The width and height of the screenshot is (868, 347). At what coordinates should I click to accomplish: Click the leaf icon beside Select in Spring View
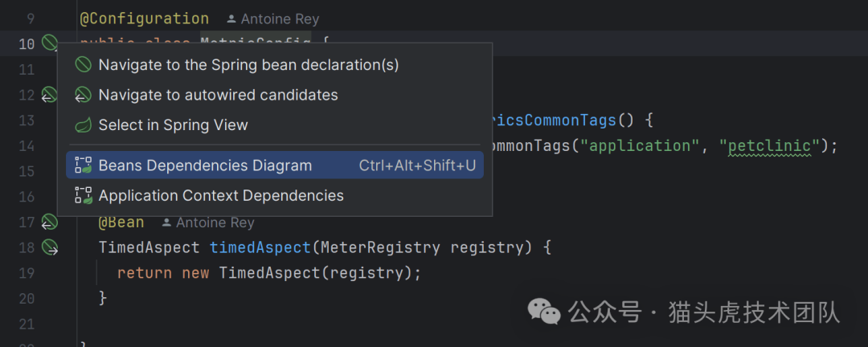click(x=83, y=125)
